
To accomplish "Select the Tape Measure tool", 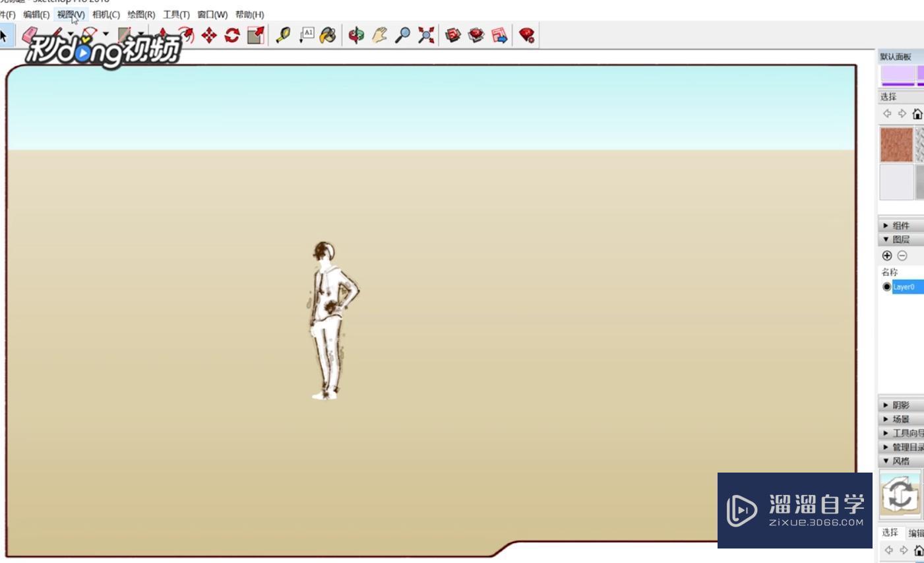I will [x=283, y=35].
